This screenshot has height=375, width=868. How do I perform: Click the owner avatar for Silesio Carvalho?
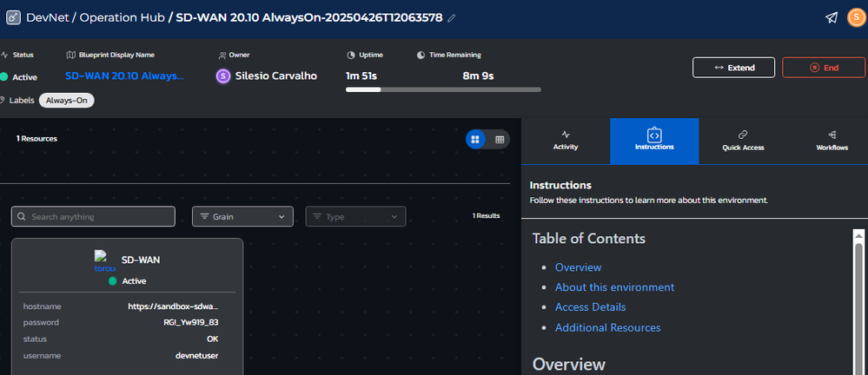223,76
